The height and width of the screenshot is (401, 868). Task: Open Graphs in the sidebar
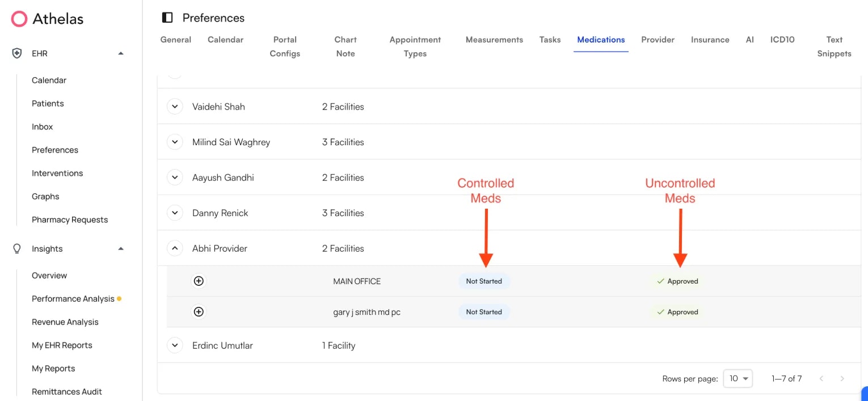45,196
